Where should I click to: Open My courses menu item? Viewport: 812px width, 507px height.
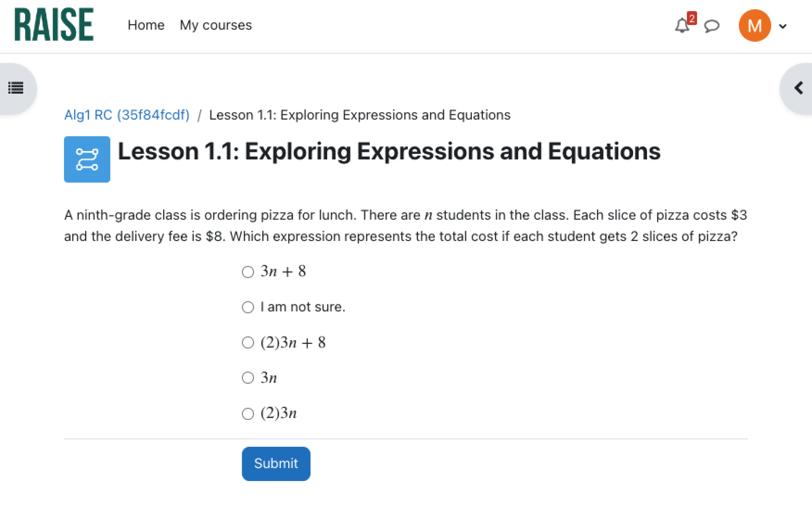pos(216,25)
